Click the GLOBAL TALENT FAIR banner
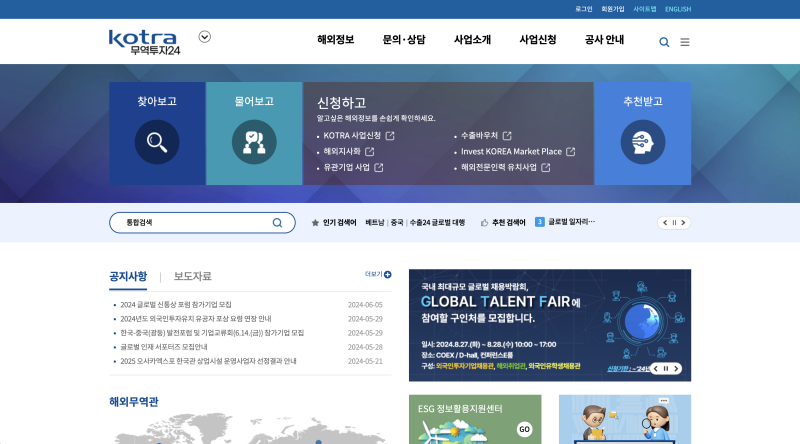The width and height of the screenshot is (800, 444). point(549,325)
